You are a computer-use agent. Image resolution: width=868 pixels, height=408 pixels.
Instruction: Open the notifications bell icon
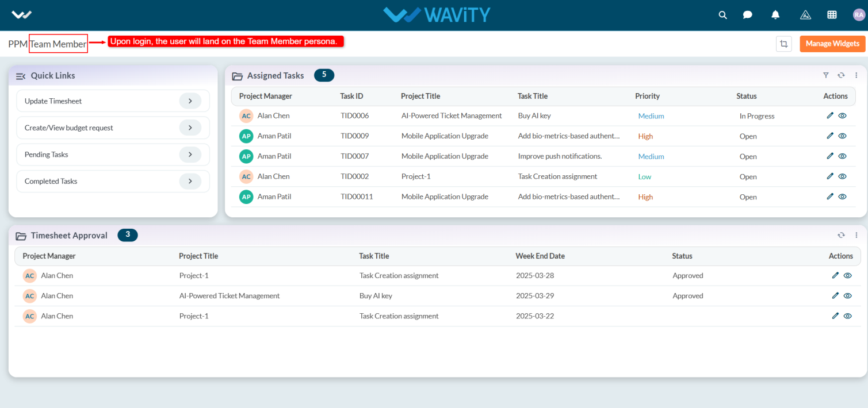click(775, 15)
